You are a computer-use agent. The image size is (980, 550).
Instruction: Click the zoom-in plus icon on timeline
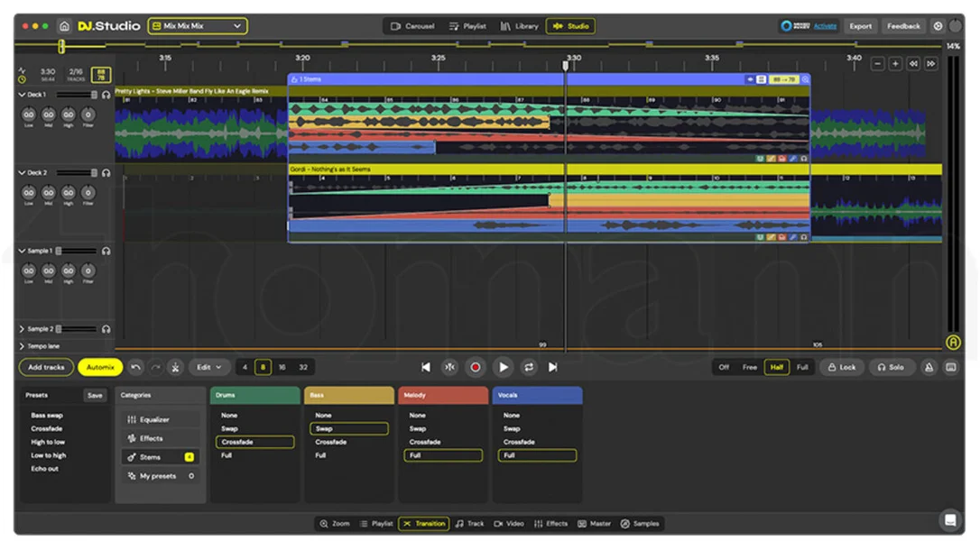(895, 64)
